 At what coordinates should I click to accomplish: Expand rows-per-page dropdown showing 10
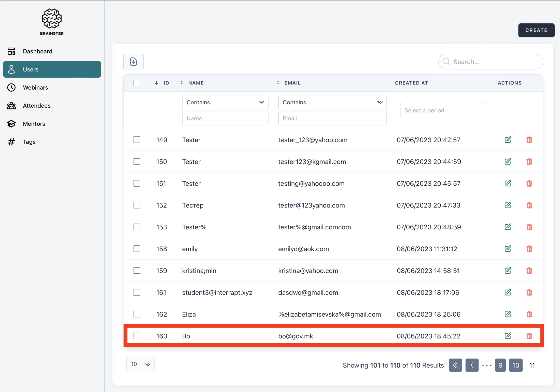140,364
